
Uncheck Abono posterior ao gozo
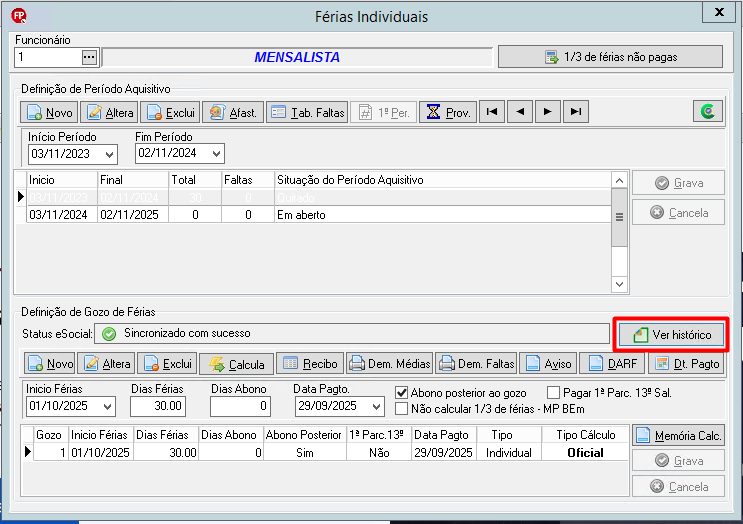click(x=401, y=393)
